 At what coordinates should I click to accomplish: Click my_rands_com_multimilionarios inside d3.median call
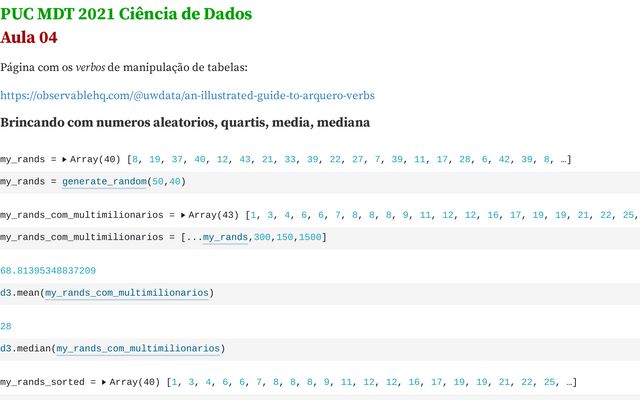point(138,348)
